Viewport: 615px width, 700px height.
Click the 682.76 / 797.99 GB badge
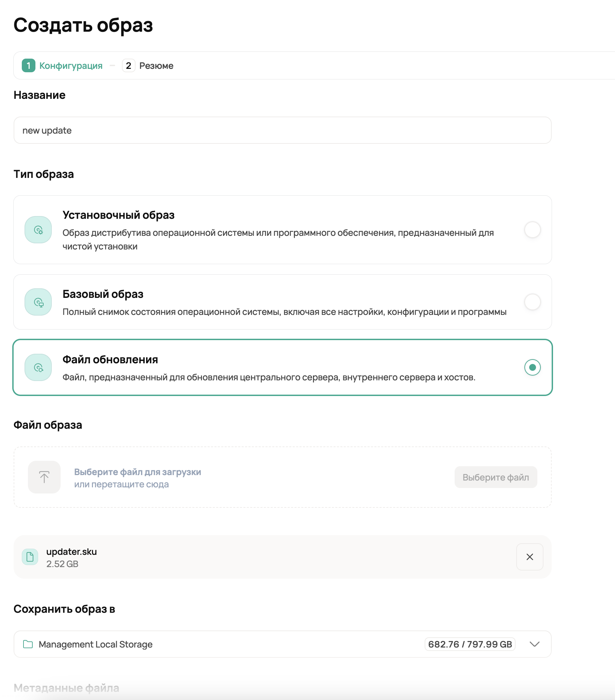coord(470,644)
